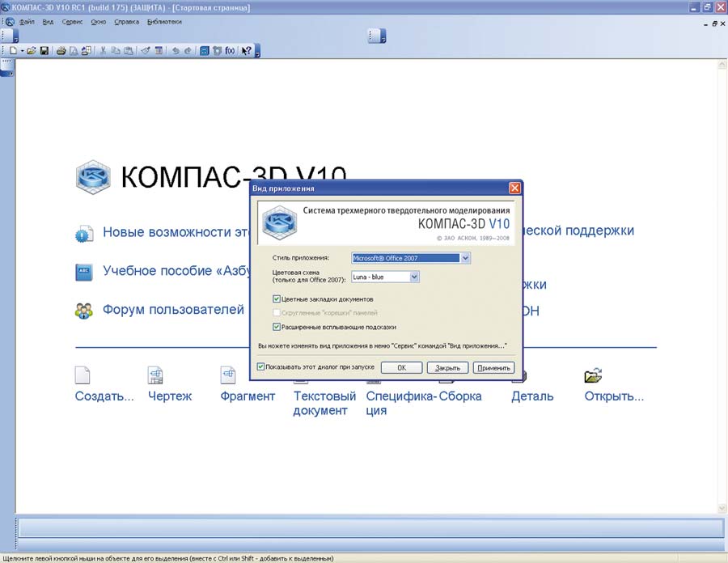This screenshot has width=728, height=563.
Task: Click the Save diskette toolbar icon
Action: click(44, 51)
